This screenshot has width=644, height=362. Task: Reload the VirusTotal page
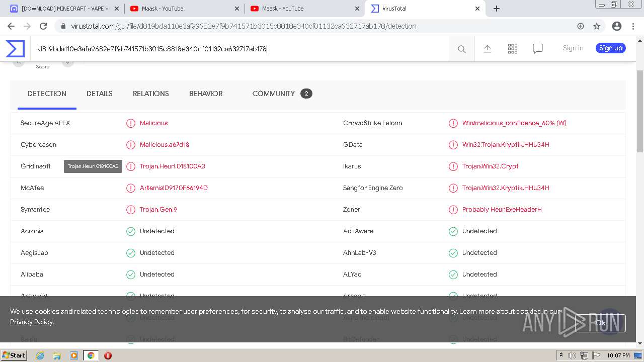pos(43,26)
